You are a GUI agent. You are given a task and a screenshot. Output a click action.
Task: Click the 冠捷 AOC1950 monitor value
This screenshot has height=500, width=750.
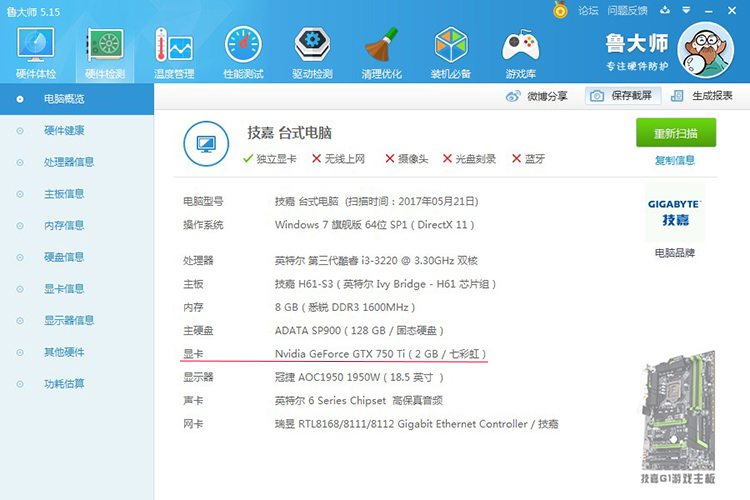pos(359,378)
